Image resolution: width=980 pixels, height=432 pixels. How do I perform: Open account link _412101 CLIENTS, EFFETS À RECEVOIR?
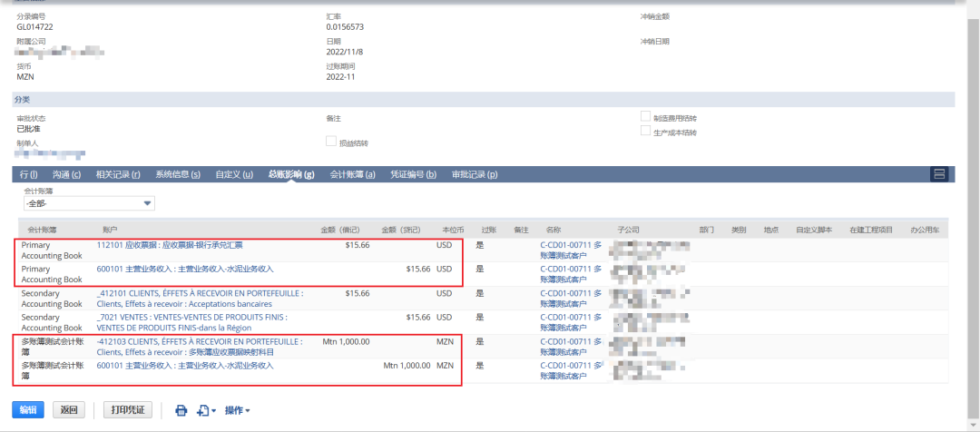tap(200, 299)
